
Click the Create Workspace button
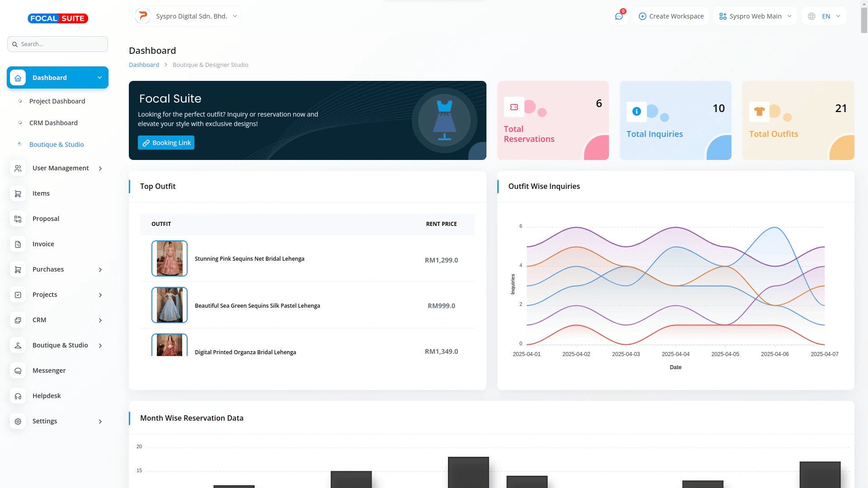pos(671,16)
